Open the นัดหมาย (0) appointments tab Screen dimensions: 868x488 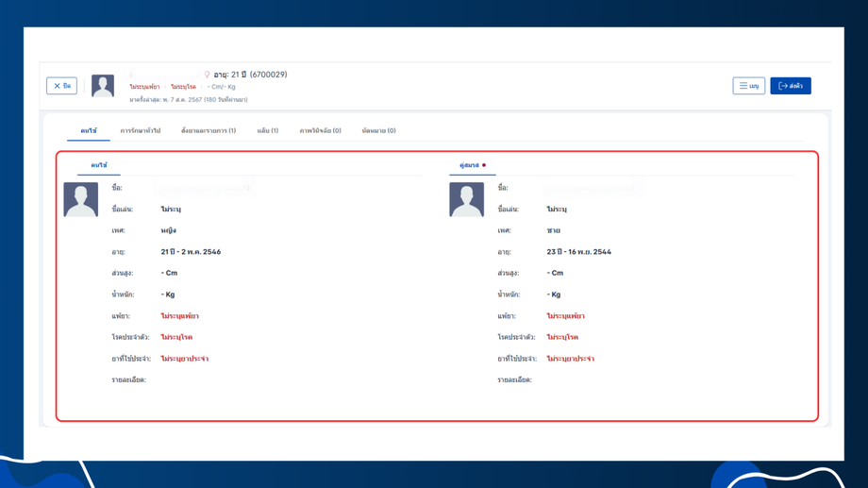[378, 130]
